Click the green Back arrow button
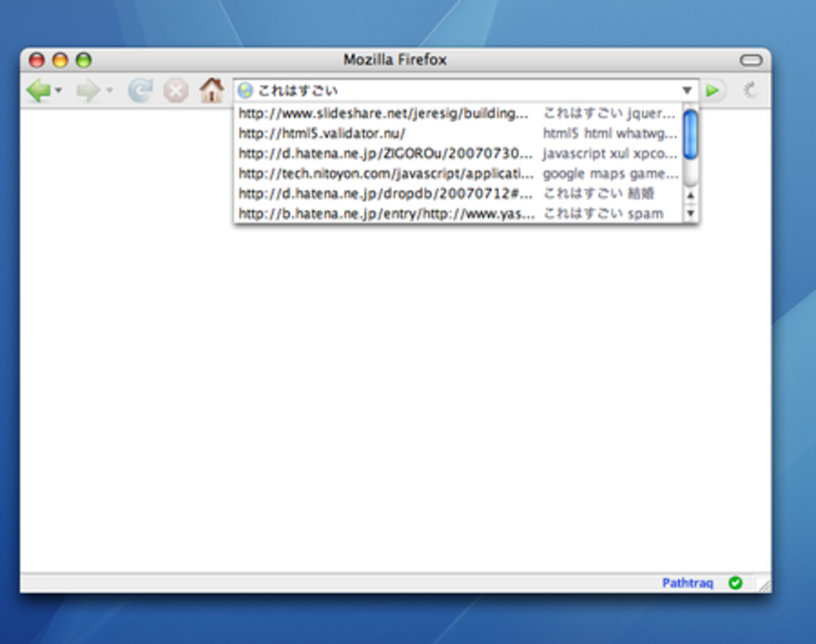Image resolution: width=816 pixels, height=644 pixels. click(x=38, y=90)
